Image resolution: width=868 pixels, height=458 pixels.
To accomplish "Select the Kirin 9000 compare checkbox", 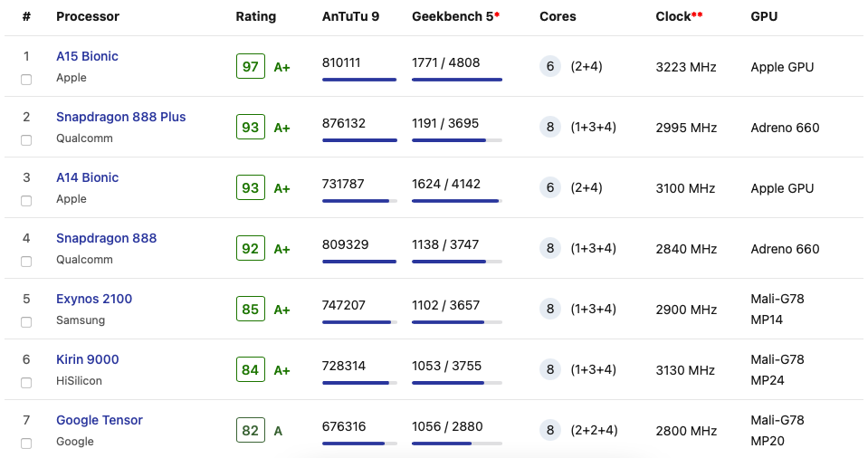I will (x=26, y=383).
